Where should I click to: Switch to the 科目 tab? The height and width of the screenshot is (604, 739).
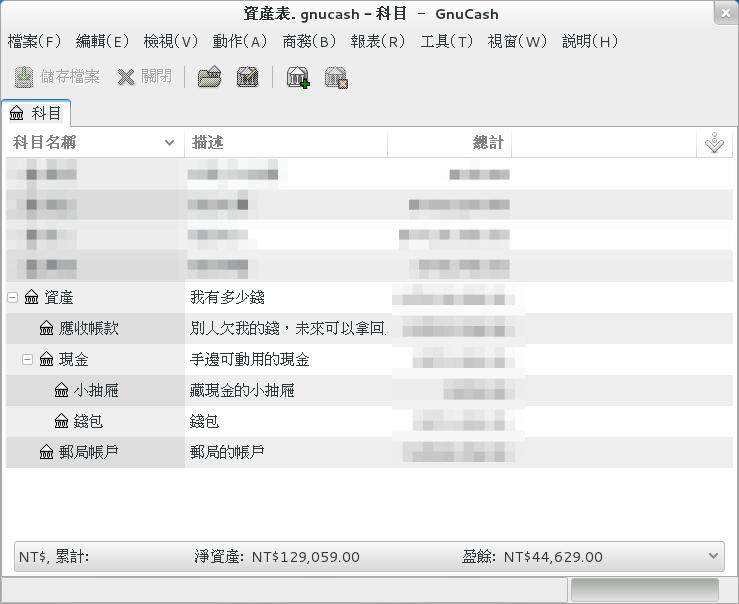pyautogui.click(x=36, y=113)
